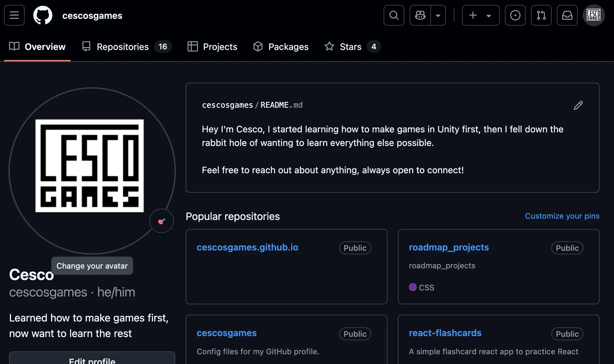Click the react-flashcards description text

pyautogui.click(x=494, y=352)
